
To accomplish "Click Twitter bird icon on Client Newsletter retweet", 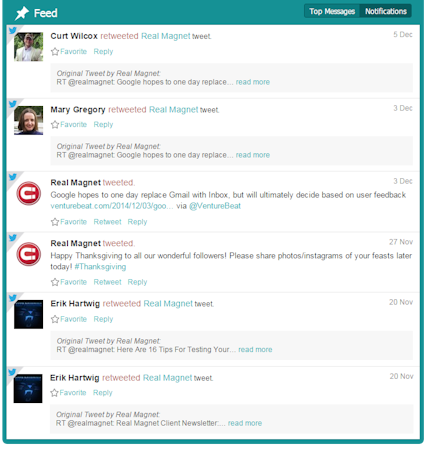I will tap(12, 372).
